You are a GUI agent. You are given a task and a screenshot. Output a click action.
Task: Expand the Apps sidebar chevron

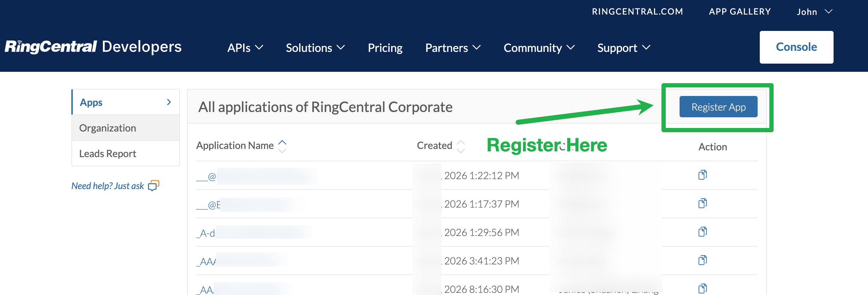169,102
